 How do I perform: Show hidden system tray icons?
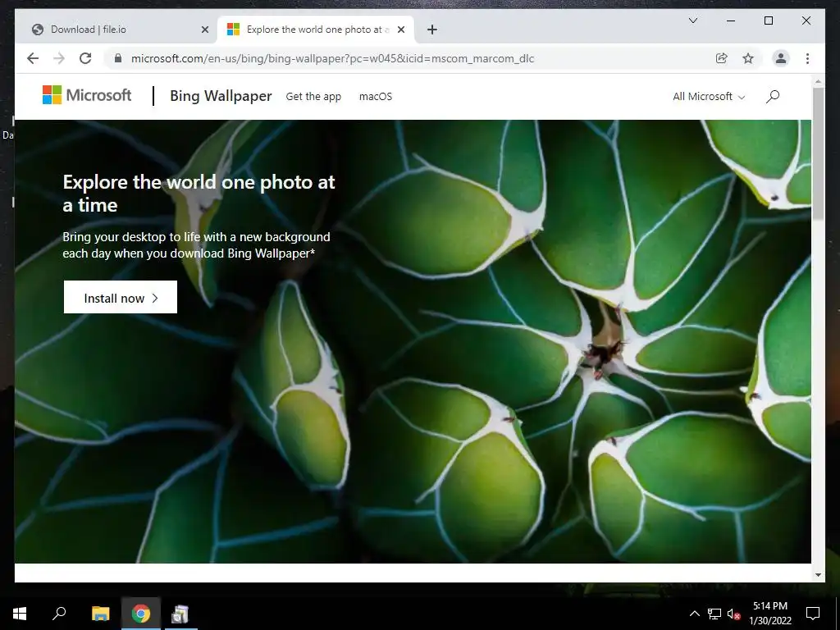694,614
